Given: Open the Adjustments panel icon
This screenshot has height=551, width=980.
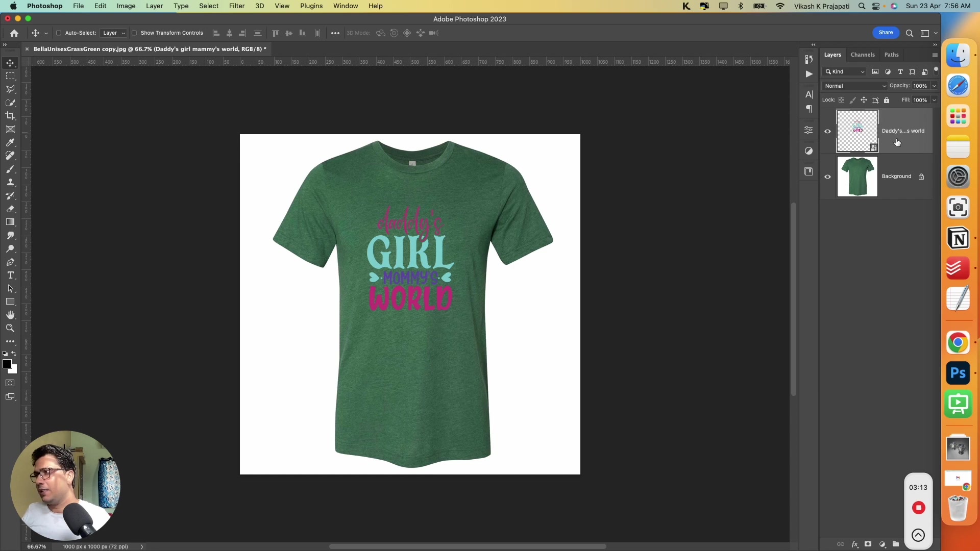Looking at the screenshot, I should pos(808,130).
